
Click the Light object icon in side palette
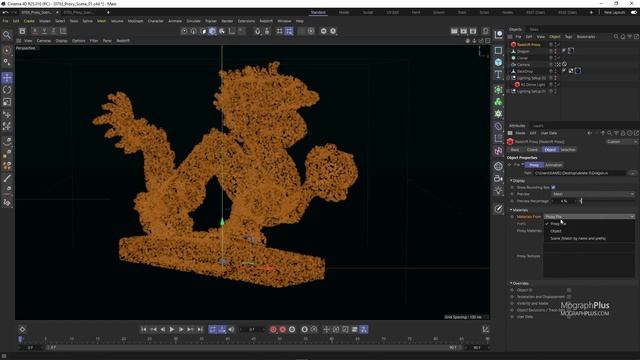[x=498, y=191]
